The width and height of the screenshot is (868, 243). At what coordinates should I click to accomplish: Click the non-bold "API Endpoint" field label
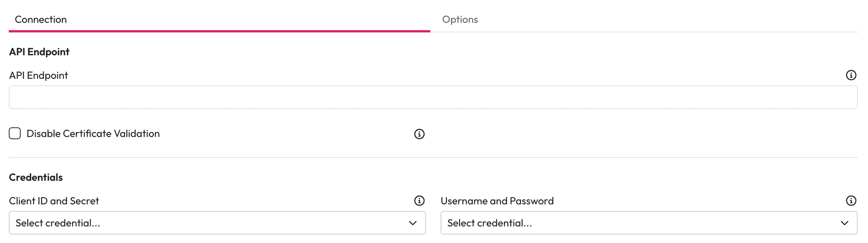coord(38,75)
